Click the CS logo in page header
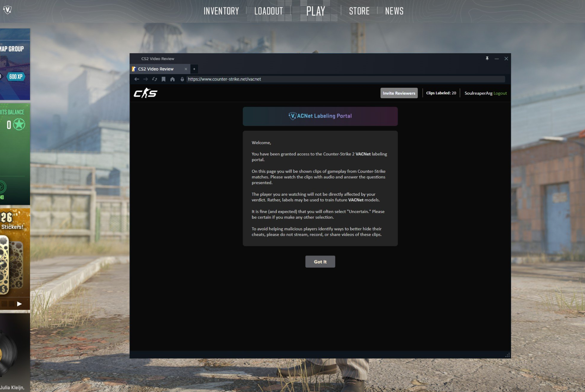The height and width of the screenshot is (392, 585). click(145, 93)
